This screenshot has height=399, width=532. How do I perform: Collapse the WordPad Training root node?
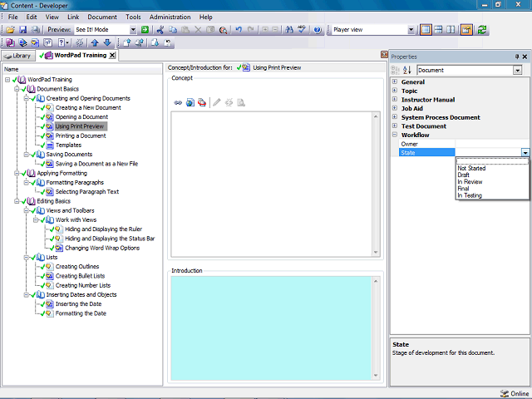[7, 80]
